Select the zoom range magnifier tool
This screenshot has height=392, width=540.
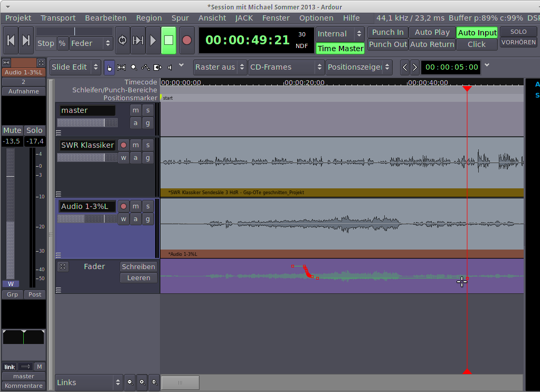(x=134, y=67)
